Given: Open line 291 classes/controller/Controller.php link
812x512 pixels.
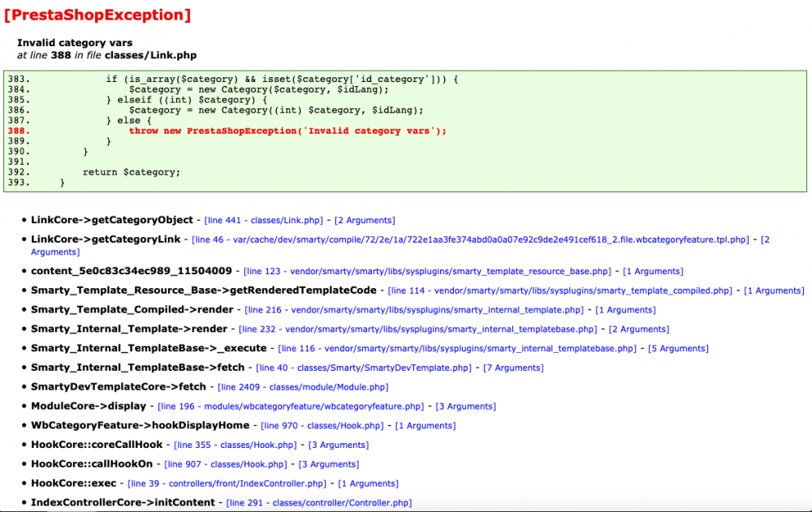Looking at the screenshot, I should (x=319, y=503).
